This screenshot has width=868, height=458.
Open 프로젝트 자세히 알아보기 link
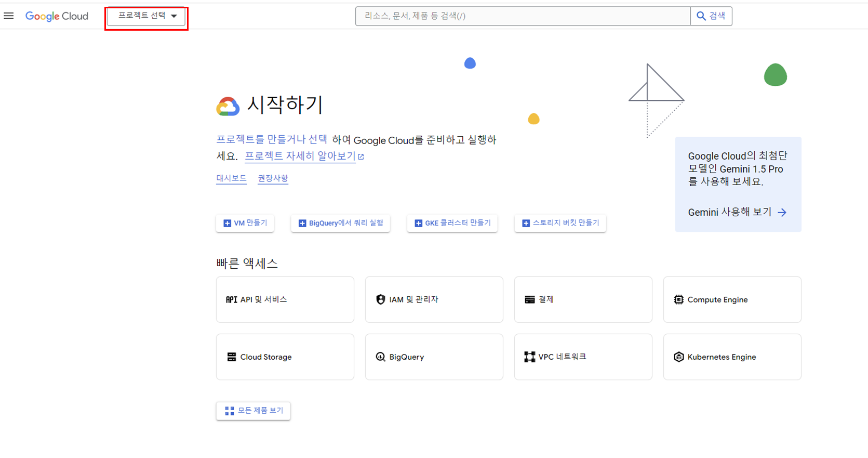pyautogui.click(x=300, y=156)
